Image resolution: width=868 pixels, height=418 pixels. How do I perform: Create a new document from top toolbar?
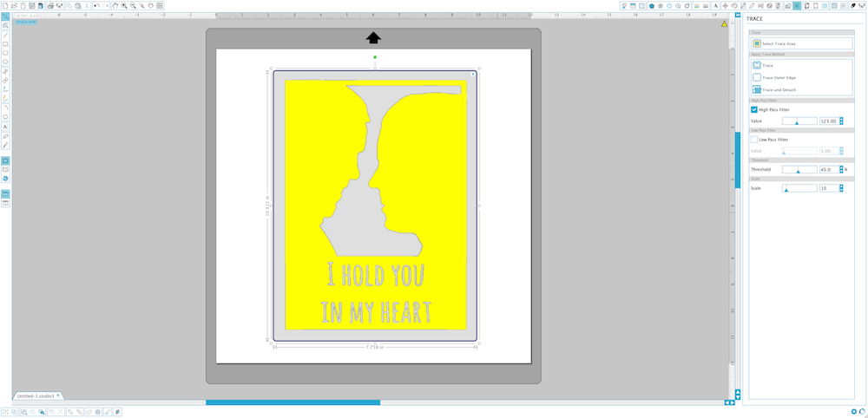5,5
